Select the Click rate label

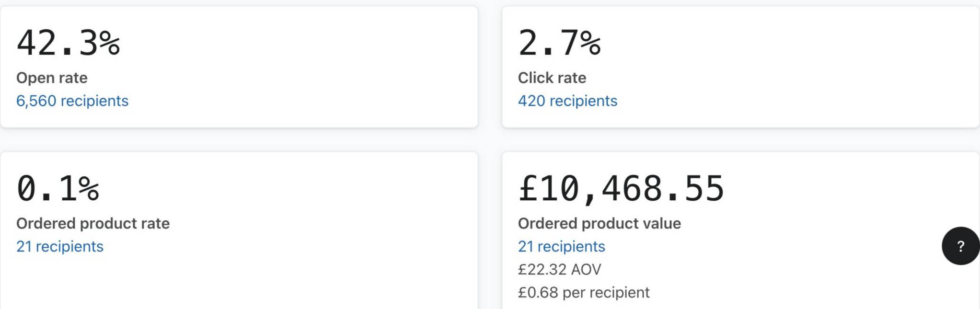[552, 78]
